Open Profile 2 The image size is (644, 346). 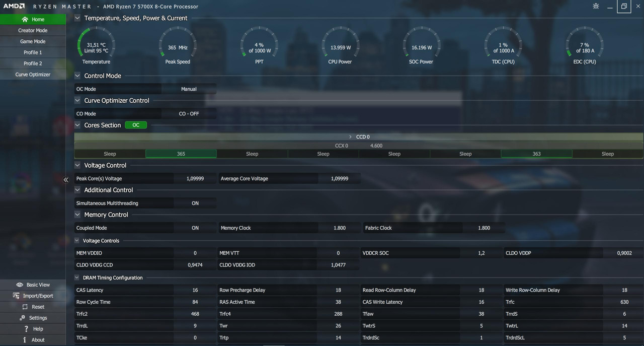[33, 63]
